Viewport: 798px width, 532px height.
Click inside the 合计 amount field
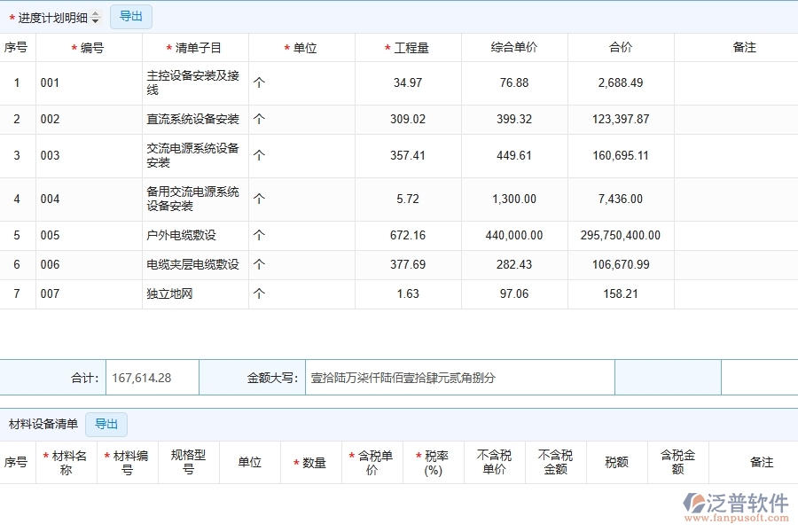(151, 377)
